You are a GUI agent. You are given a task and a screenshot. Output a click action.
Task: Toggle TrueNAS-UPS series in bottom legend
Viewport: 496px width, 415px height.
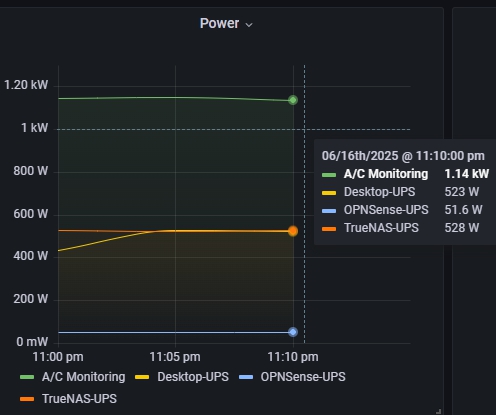coord(79,399)
